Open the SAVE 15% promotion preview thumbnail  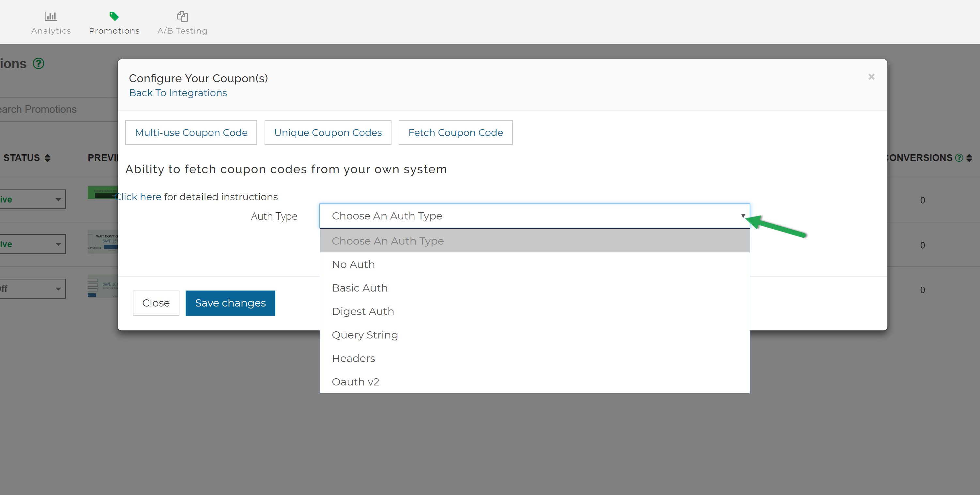(103, 241)
